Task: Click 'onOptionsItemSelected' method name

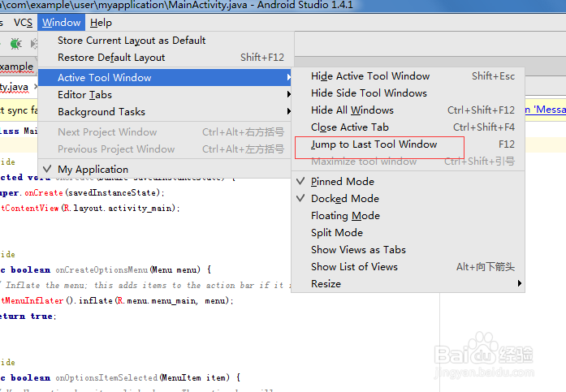Action: tap(106, 377)
